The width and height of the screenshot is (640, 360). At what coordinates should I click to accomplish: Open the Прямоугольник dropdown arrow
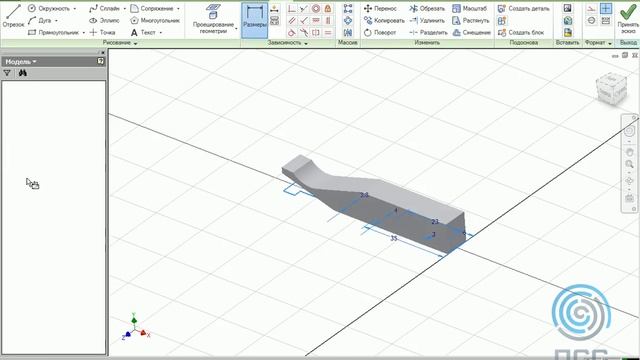[x=84, y=32]
